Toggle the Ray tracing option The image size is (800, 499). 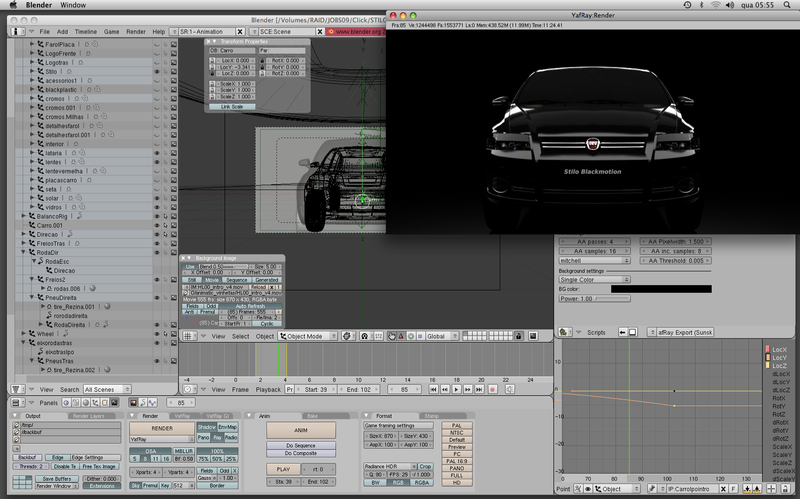pyautogui.click(x=217, y=437)
